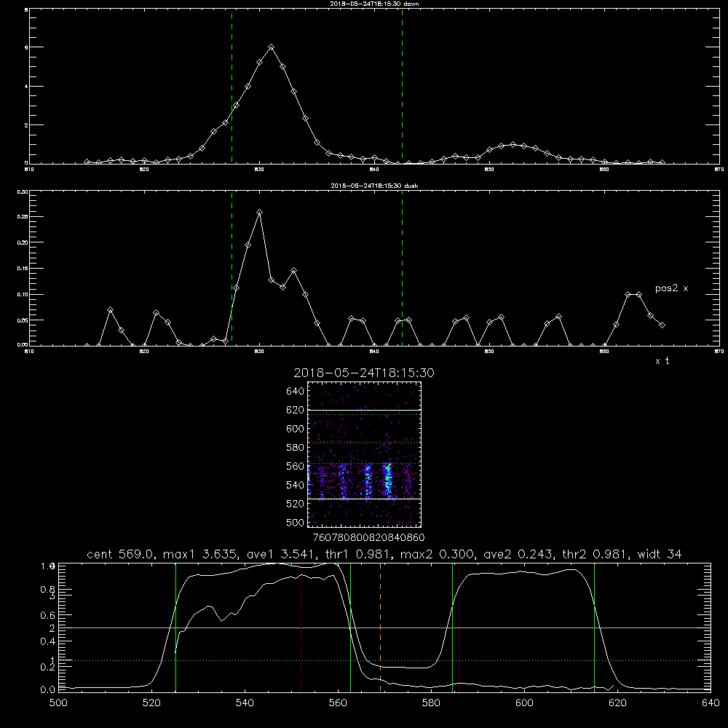728x728 pixels.
Task: Click the red dotted vertical line near 586
Action: coord(459,627)
